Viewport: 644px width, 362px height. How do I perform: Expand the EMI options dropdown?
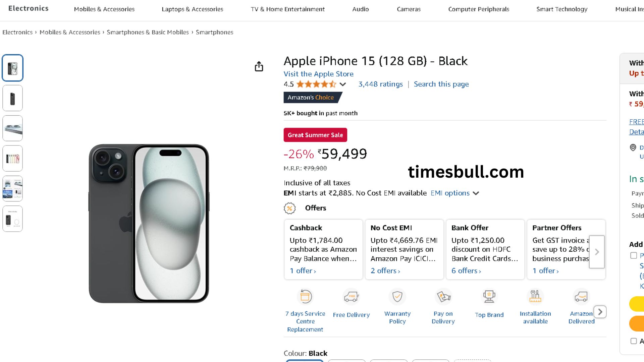coord(476,193)
